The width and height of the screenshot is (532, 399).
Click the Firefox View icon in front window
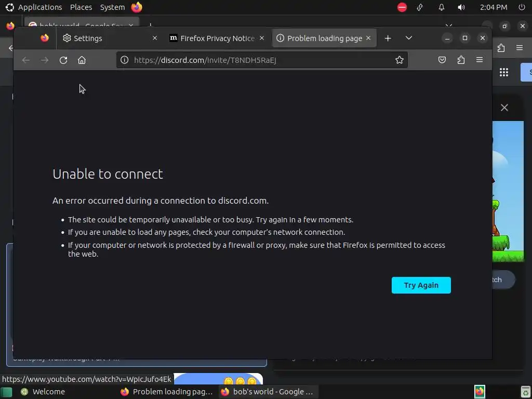click(x=45, y=38)
